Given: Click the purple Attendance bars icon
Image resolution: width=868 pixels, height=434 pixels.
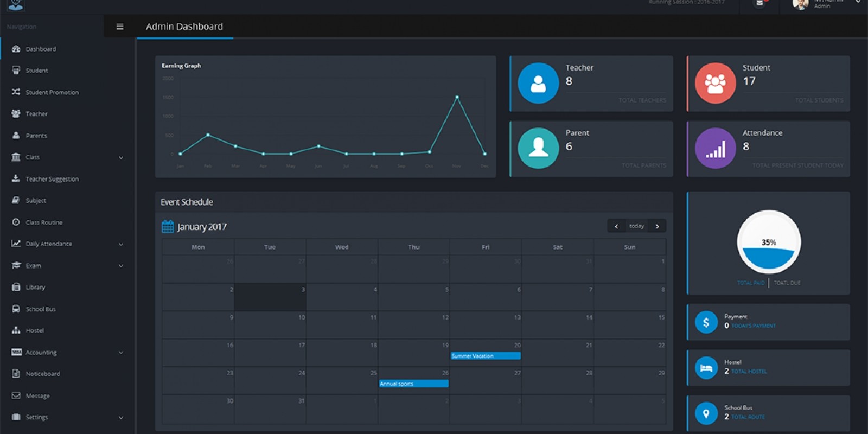Looking at the screenshot, I should [x=715, y=148].
